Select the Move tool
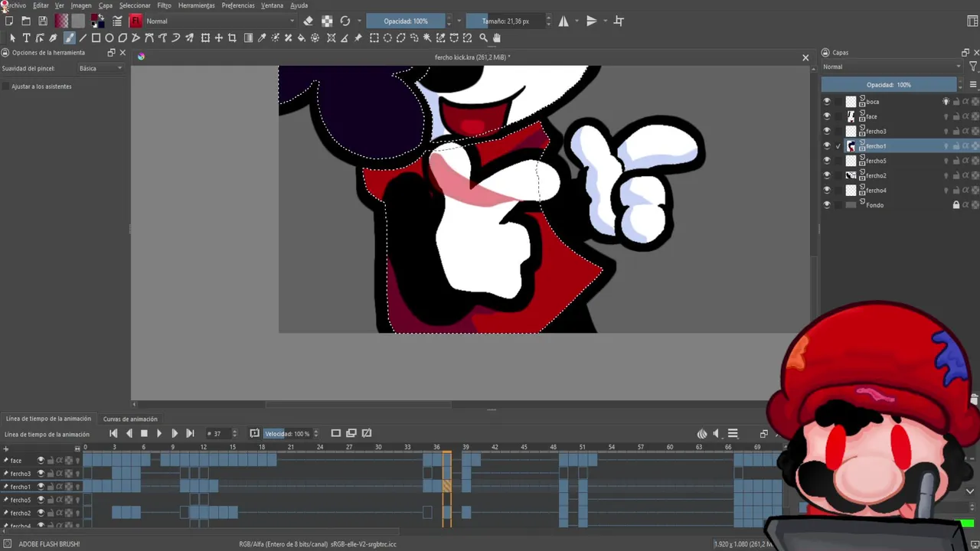The image size is (980, 551). click(x=219, y=37)
